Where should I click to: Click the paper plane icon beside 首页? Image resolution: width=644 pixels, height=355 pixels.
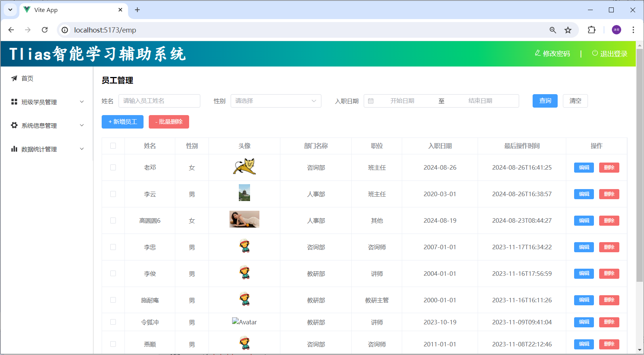click(x=14, y=78)
